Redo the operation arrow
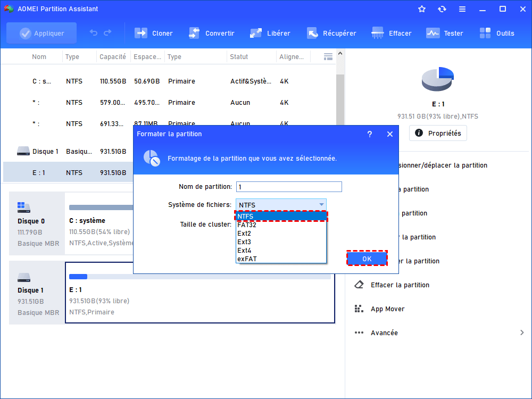 coord(107,33)
